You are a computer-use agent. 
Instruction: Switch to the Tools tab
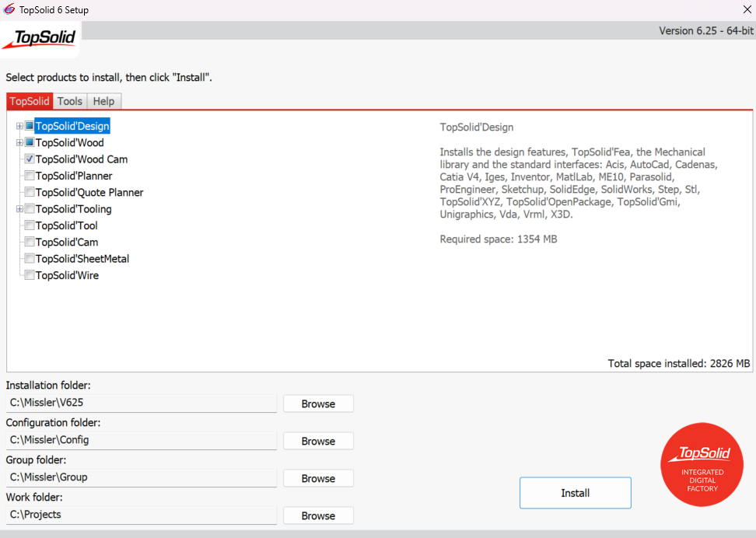[70, 101]
